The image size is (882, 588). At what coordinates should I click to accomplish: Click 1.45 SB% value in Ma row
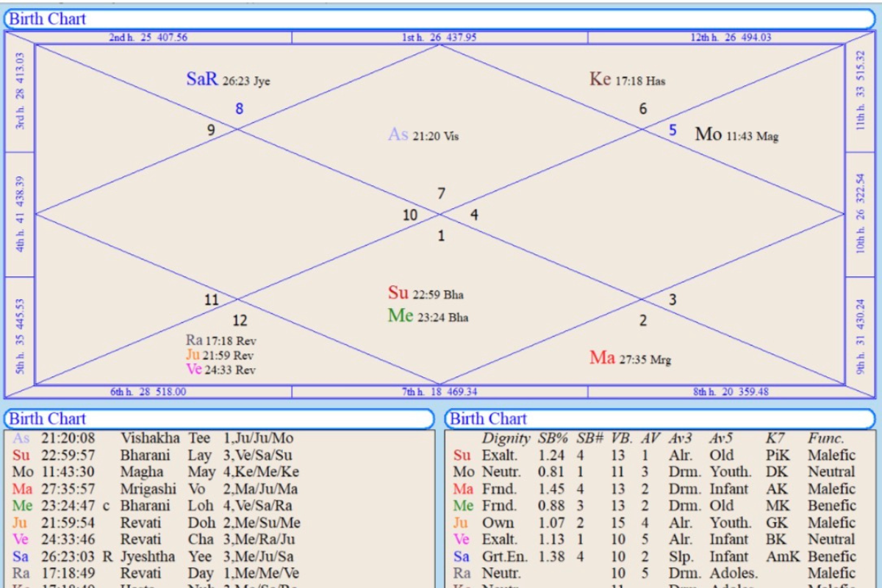pyautogui.click(x=551, y=490)
